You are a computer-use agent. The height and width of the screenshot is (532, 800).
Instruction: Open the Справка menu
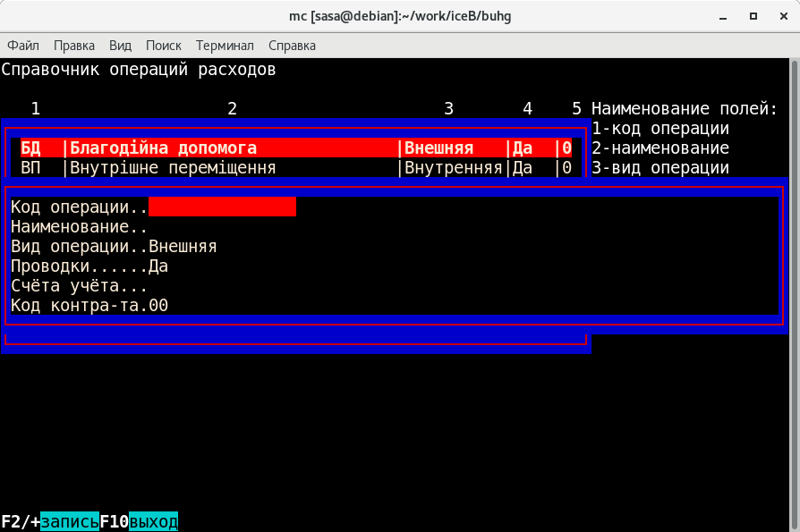point(292,46)
